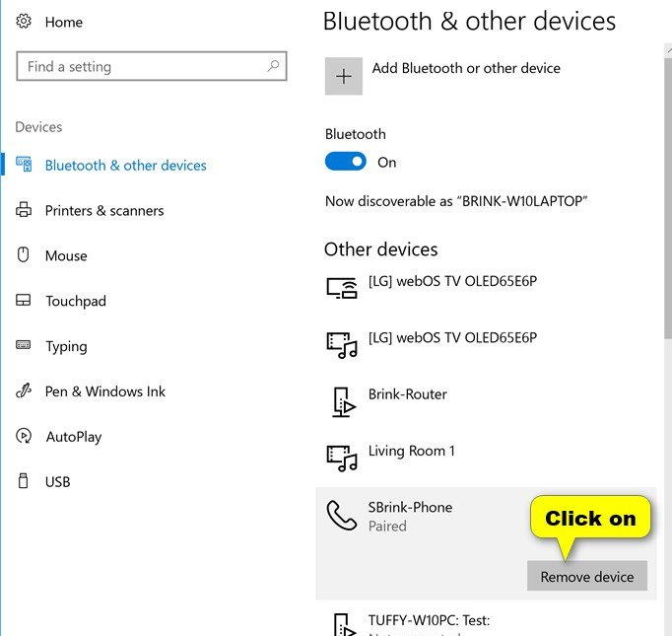This screenshot has width=672, height=636.
Task: Select TUFFY-W10PC: Test: device name
Action: coord(429,620)
